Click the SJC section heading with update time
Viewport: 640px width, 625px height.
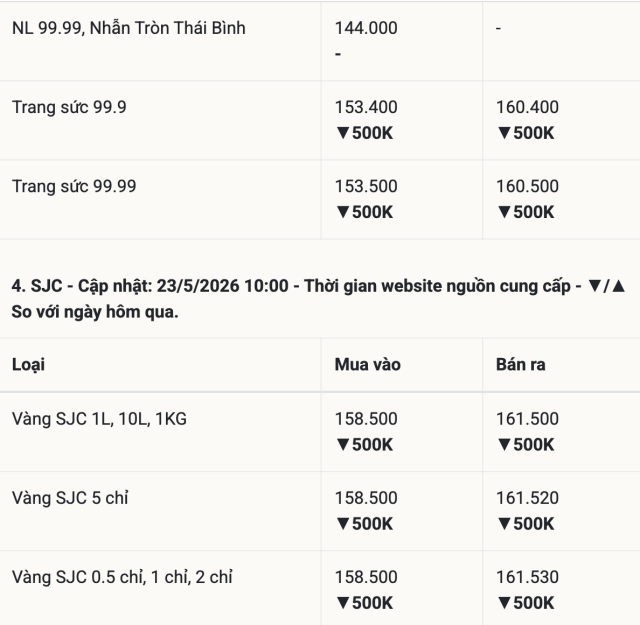pos(318,298)
